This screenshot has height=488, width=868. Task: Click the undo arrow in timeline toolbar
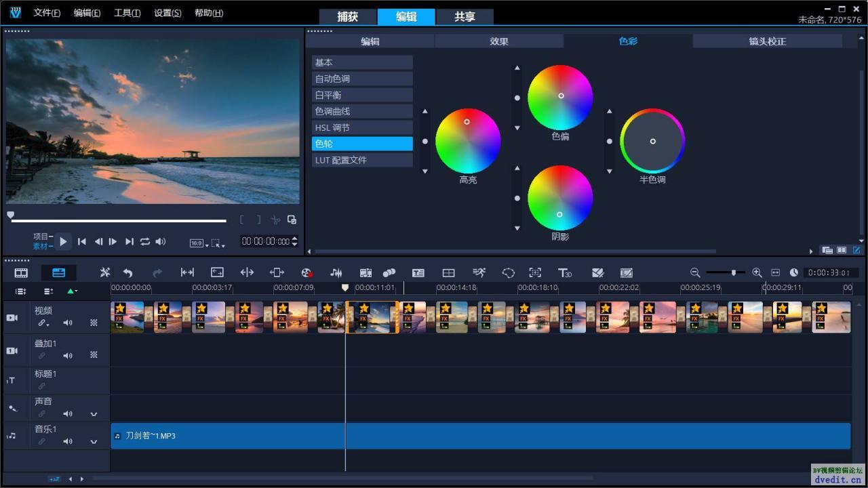(127, 272)
